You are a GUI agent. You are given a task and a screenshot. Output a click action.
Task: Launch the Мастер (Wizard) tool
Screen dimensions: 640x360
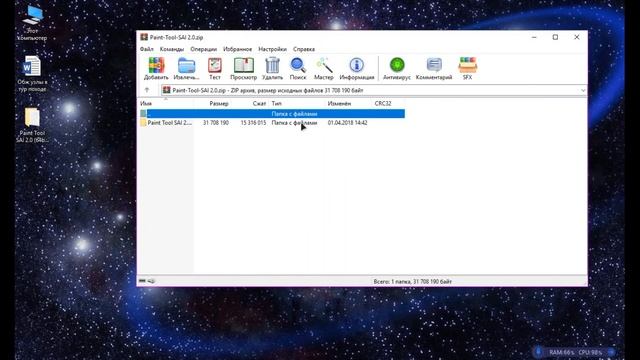click(x=324, y=69)
